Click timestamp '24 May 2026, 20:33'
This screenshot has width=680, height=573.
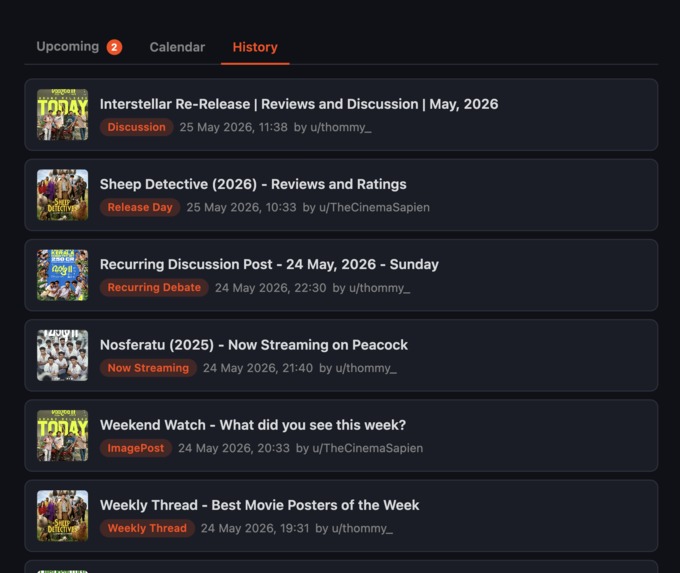pyautogui.click(x=234, y=448)
